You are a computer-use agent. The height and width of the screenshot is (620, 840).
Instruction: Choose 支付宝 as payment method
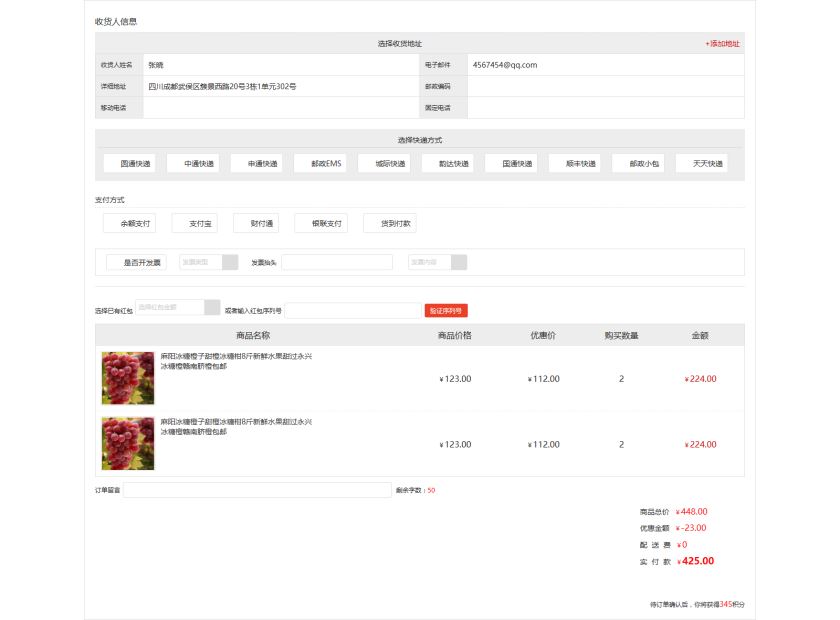pos(194,223)
